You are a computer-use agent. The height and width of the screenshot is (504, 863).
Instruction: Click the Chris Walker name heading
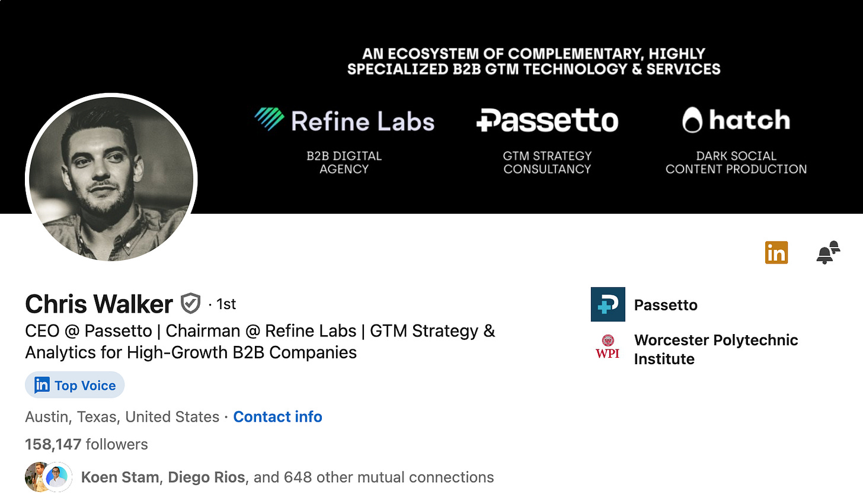click(99, 304)
